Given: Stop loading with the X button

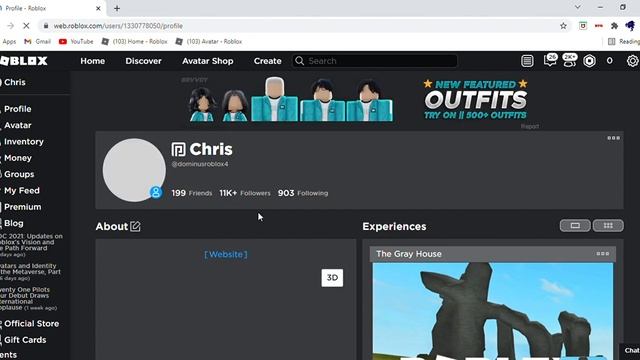Looking at the screenshot, I should [26, 26].
